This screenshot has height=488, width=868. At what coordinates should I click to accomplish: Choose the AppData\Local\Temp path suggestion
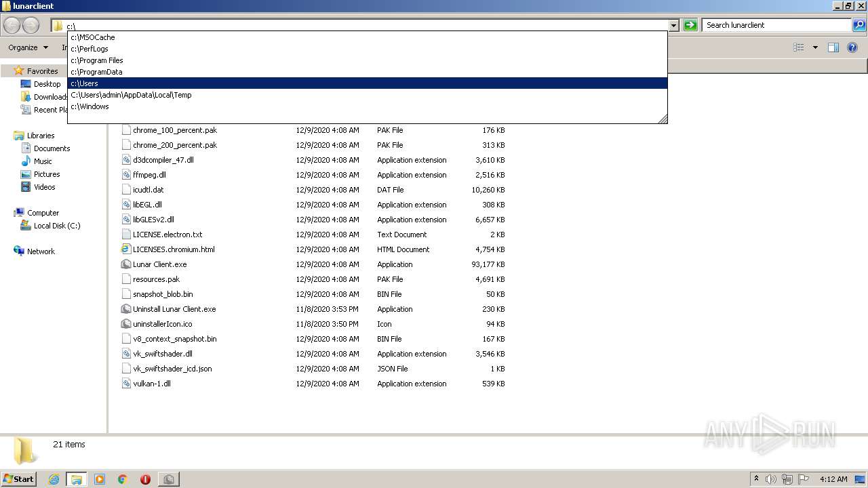pyautogui.click(x=367, y=95)
